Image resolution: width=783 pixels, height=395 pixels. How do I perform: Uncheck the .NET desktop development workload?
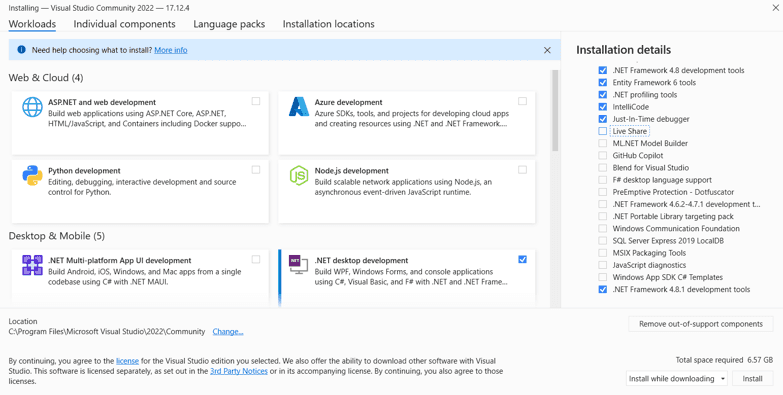[522, 259]
